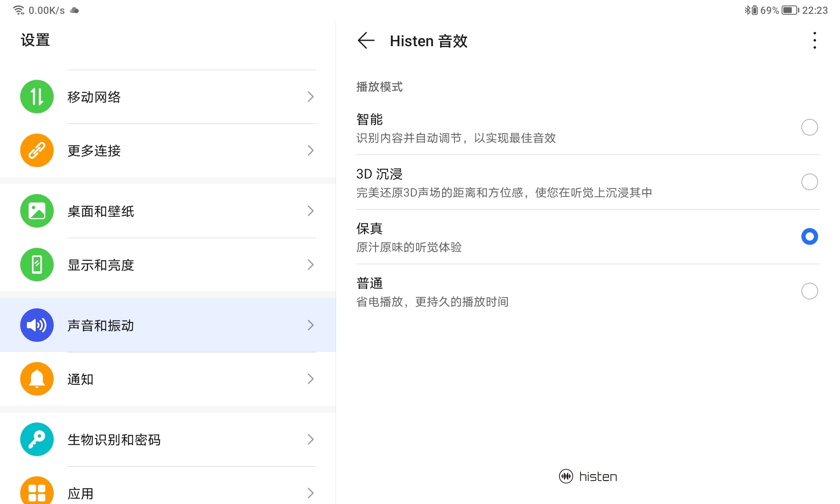Image resolution: width=840 pixels, height=504 pixels.
Task: Select the 3D 沉浸 radio button
Action: coord(809,182)
